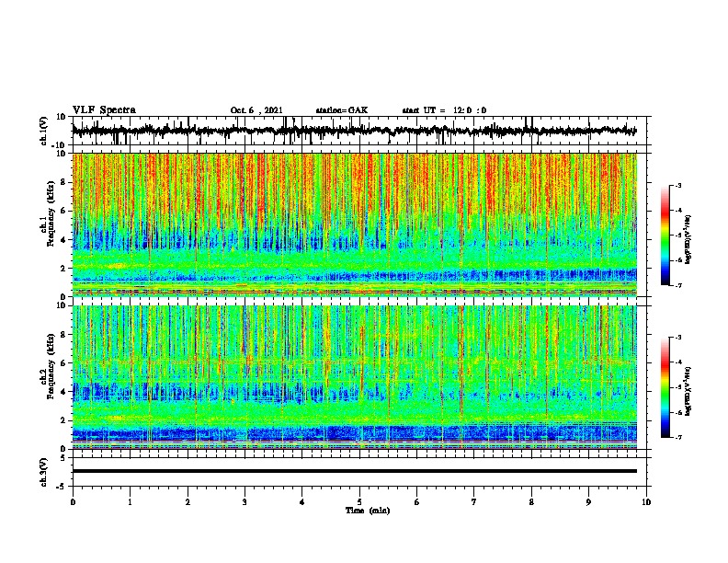Select the "-7" label on ch.2 colorbar
The image size is (728, 563).
pos(677,437)
